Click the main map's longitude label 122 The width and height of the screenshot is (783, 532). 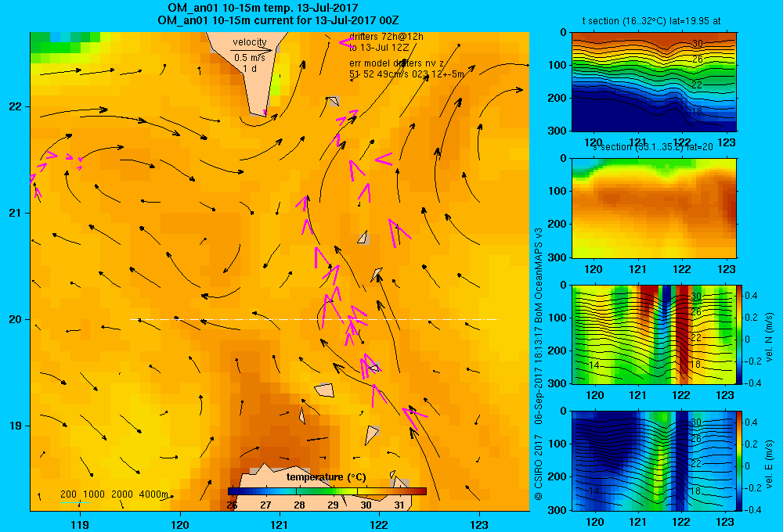380,524
